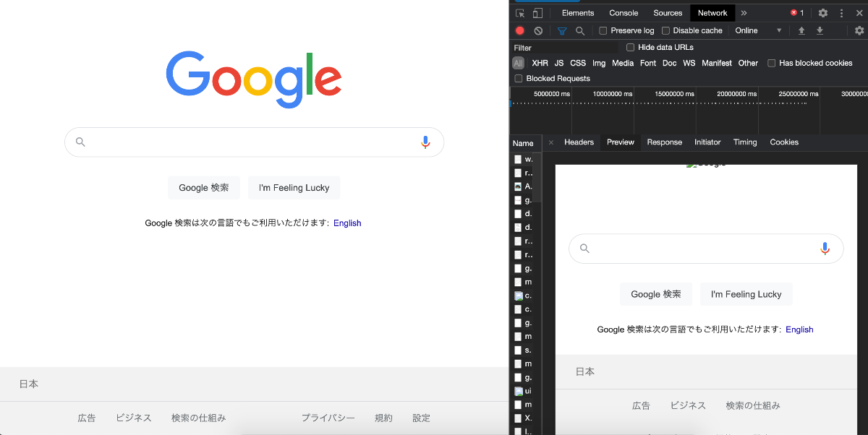This screenshot has height=435, width=868.
Task: Click I'm Feeling Lucky on the main page
Action: (x=294, y=187)
